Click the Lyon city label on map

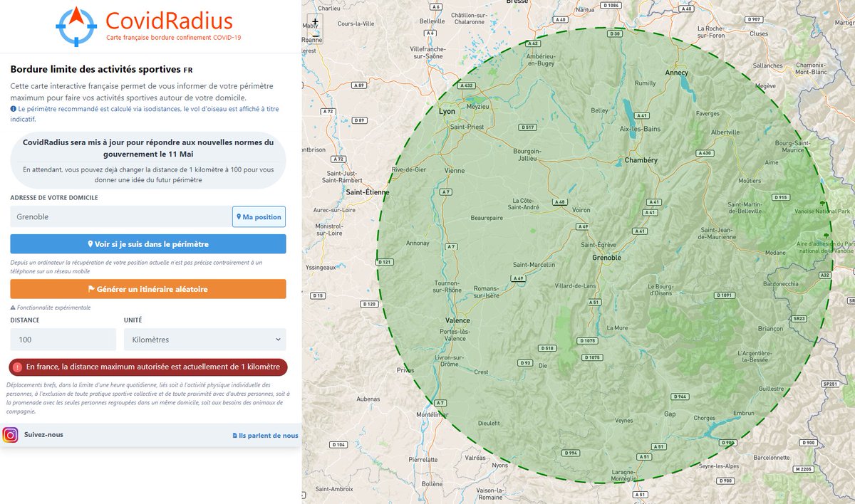447,112
